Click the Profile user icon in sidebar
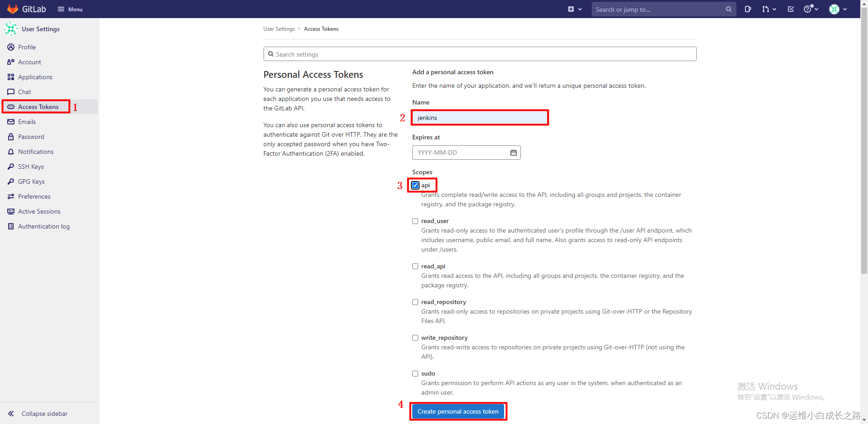 pos(11,47)
